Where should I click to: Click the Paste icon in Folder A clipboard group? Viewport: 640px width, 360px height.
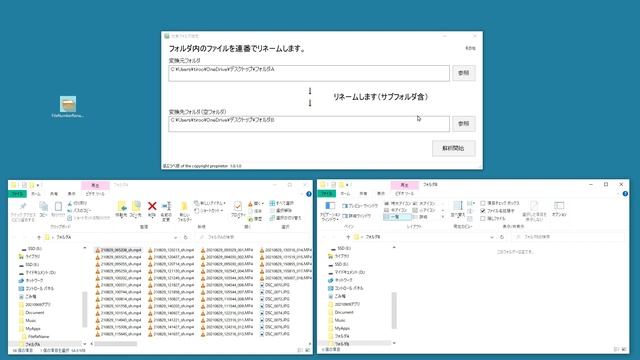click(x=58, y=206)
